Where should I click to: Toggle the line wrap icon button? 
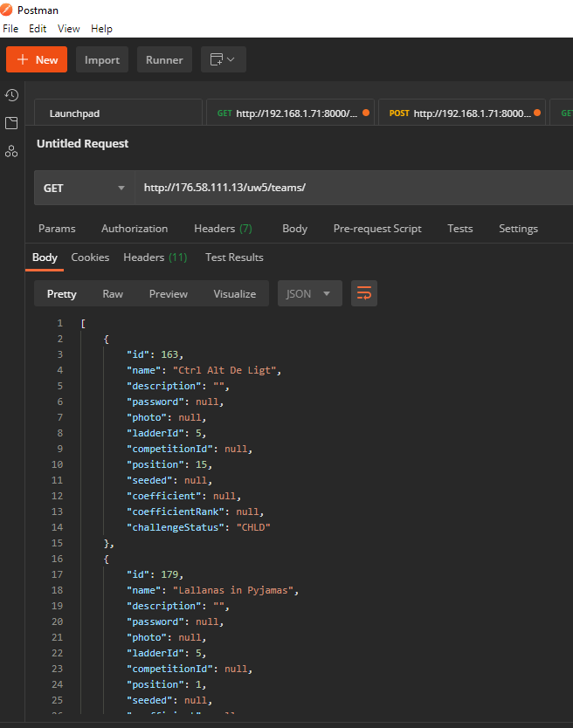click(364, 293)
